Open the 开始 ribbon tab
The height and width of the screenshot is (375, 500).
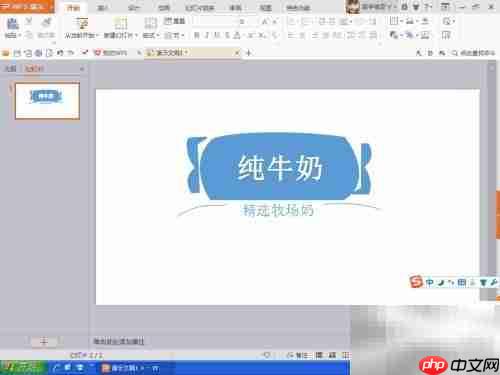(x=74, y=7)
